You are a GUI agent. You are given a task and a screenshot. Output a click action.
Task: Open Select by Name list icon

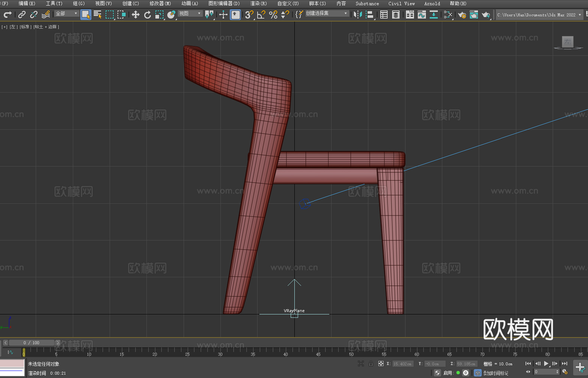point(98,14)
